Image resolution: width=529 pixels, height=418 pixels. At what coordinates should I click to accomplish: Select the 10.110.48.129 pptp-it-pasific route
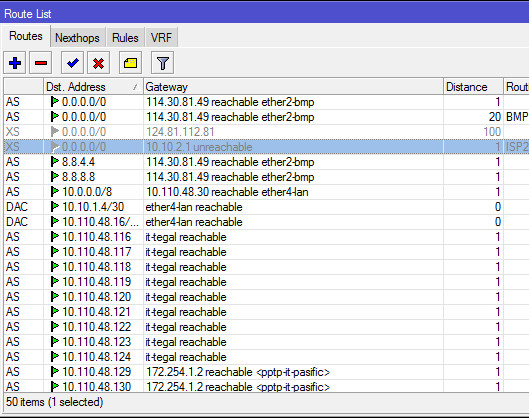coord(266,371)
